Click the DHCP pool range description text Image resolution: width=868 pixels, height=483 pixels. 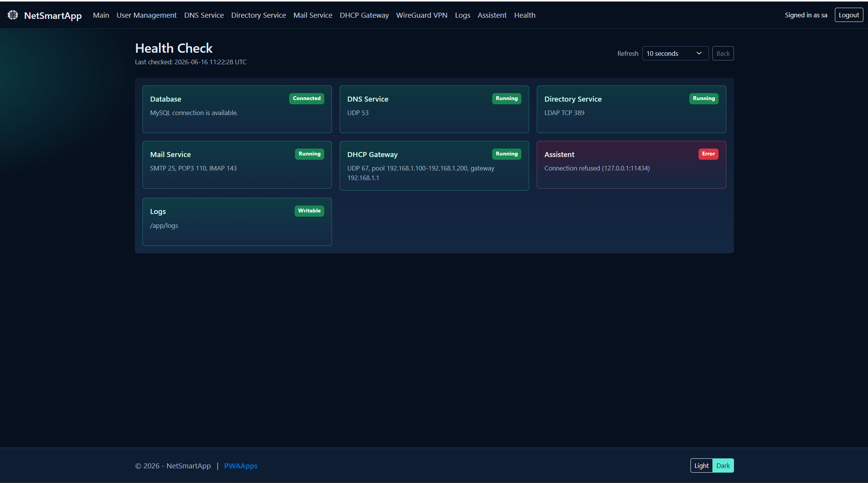pyautogui.click(x=421, y=173)
